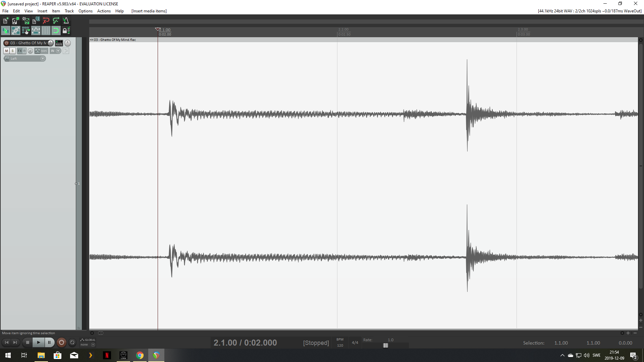Open the track ROUTE button
This screenshot has height=362, width=644.
[59, 43]
